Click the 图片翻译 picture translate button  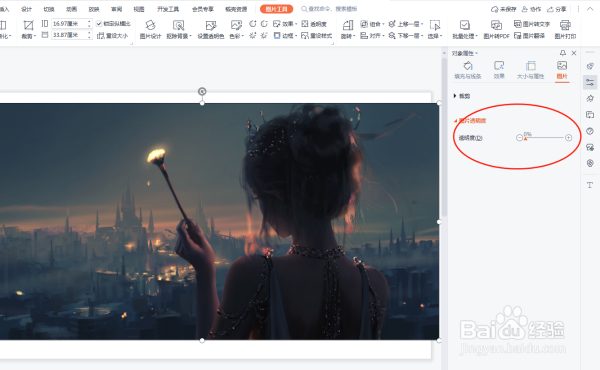click(x=529, y=36)
